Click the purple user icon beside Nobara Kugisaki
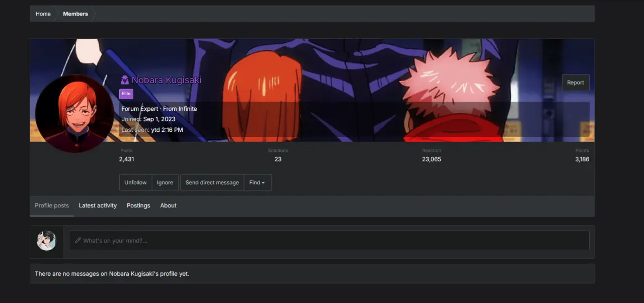Viewport: 644px width, 303px height. 125,80
